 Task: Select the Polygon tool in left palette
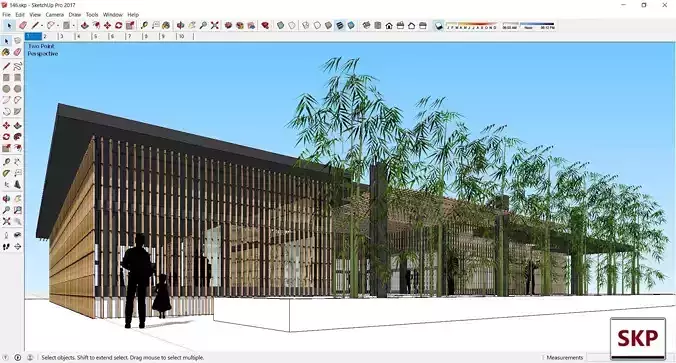[17, 89]
